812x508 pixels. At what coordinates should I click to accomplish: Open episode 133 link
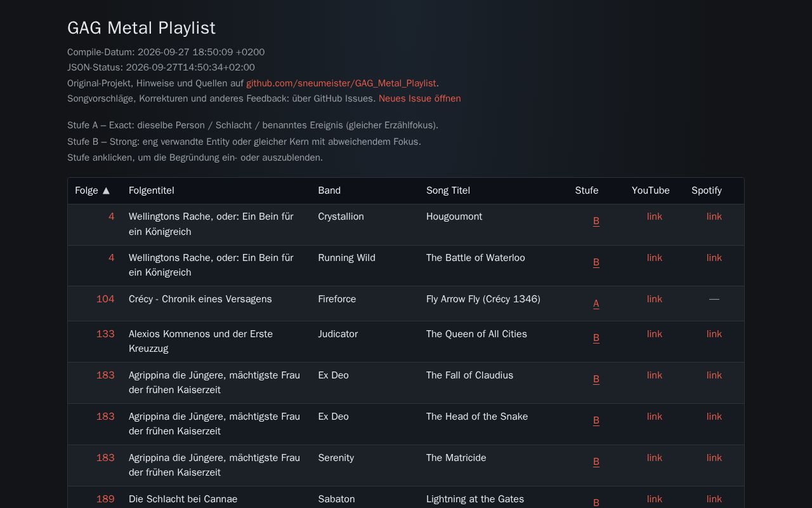coord(105,334)
